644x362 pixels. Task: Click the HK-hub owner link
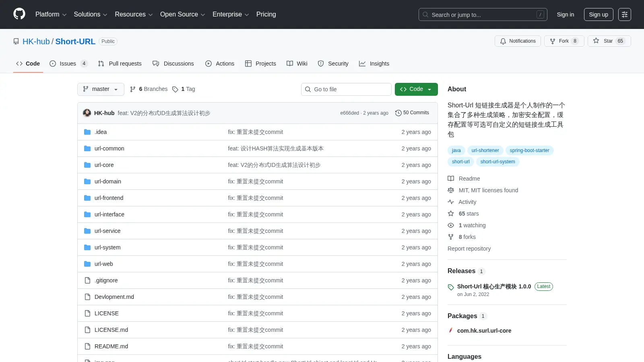point(36,41)
